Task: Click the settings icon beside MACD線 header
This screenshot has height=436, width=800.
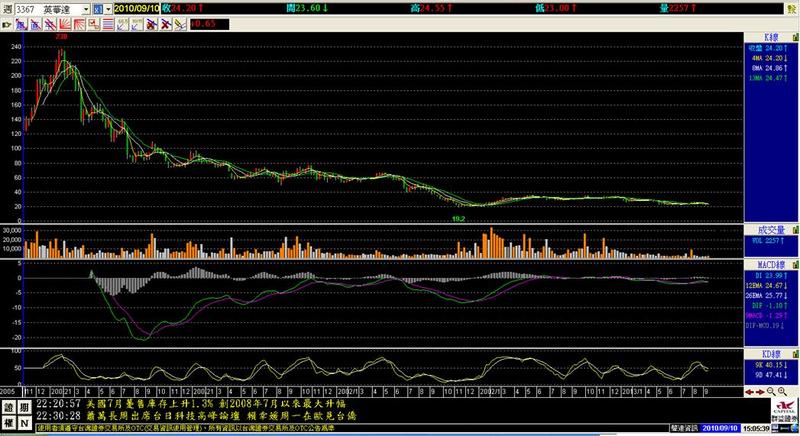Action: coord(795,265)
